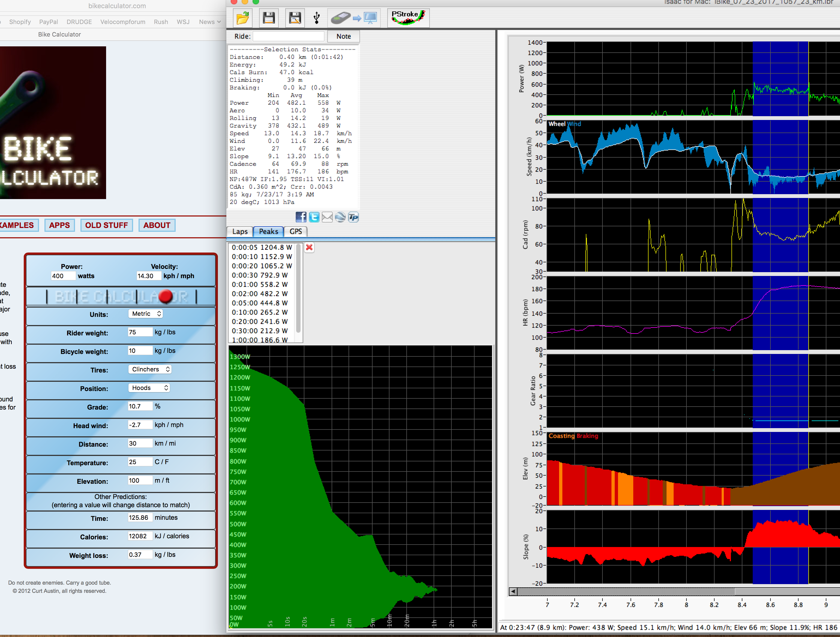Remove peaks list with red X

point(309,247)
